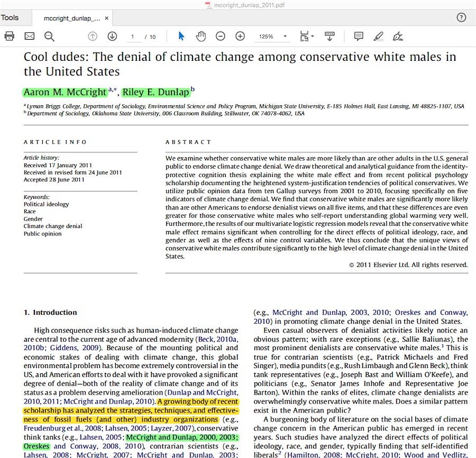Open the 125% zoom level dropdown
The height and width of the screenshot is (458, 476).
click(x=286, y=36)
